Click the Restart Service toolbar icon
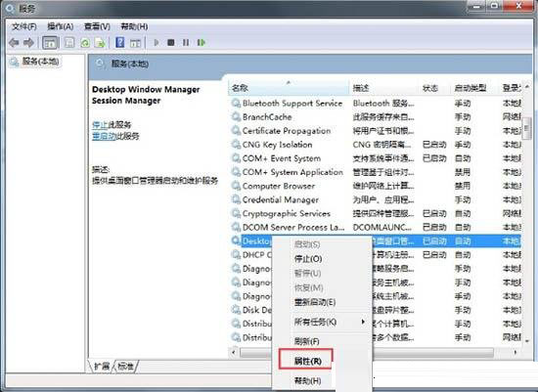538x392 pixels. (x=202, y=43)
